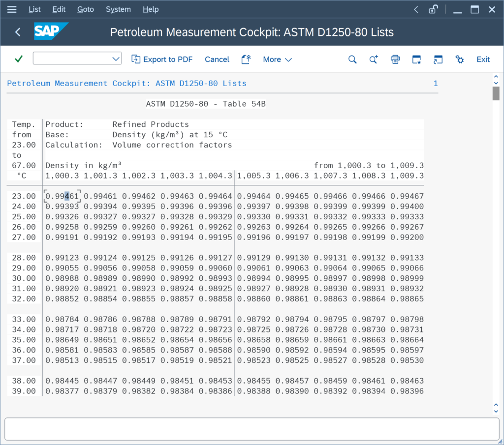Click value 0.99333 in the 25.00 row
The width and height of the screenshot is (504, 445).
[x=407, y=217]
